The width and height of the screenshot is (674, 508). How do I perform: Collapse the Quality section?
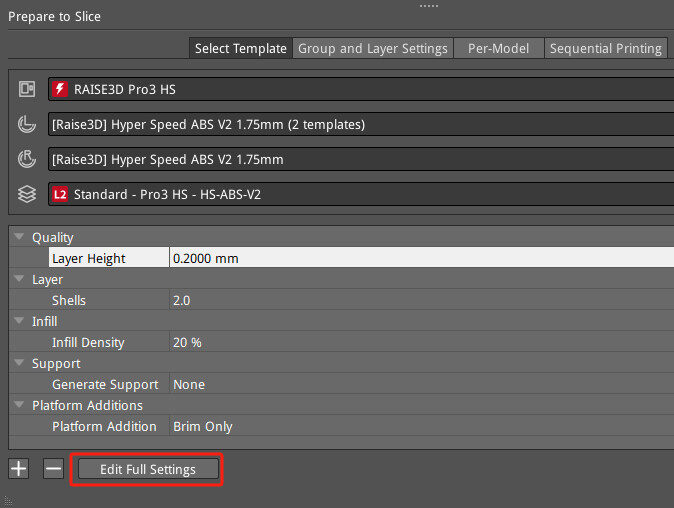[x=19, y=236]
